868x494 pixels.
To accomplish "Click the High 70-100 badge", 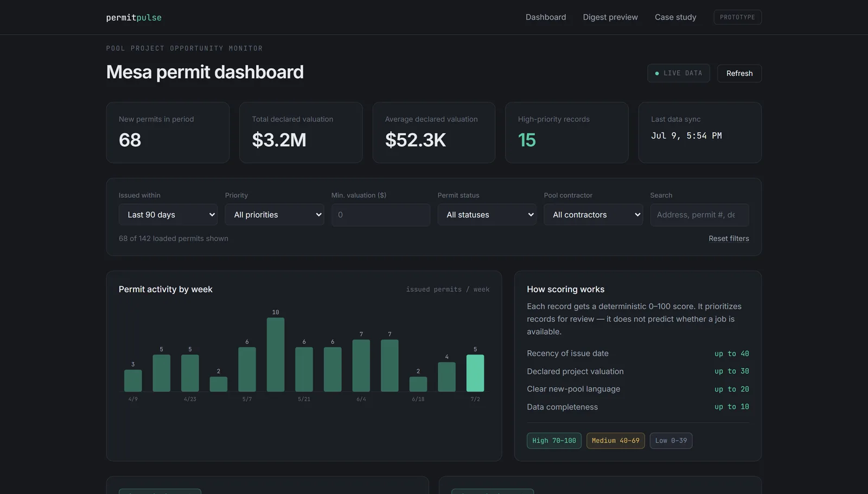I will click(x=554, y=441).
